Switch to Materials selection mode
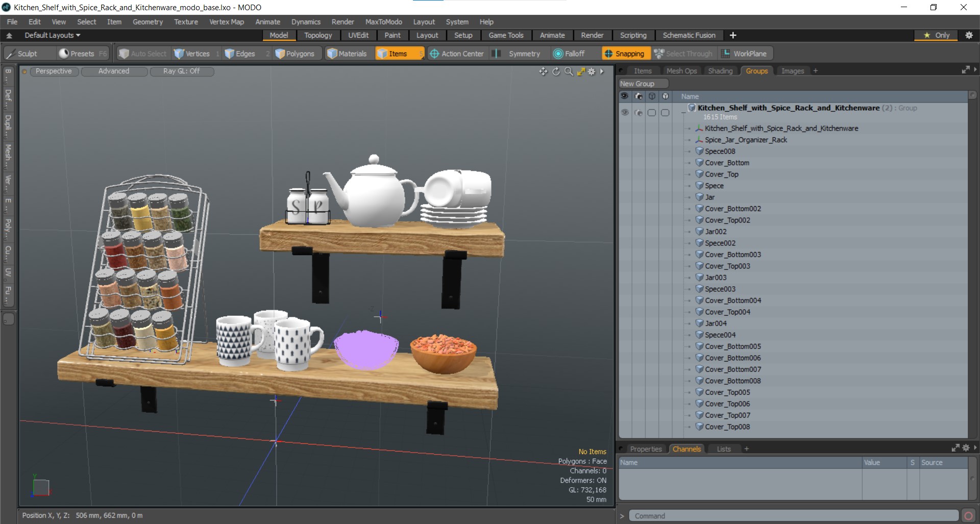 pyautogui.click(x=347, y=54)
